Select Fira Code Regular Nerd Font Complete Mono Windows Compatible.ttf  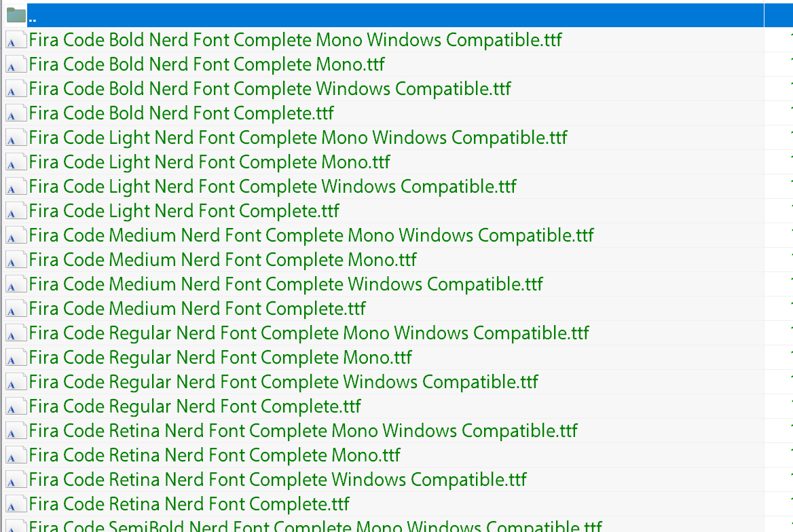pos(309,333)
